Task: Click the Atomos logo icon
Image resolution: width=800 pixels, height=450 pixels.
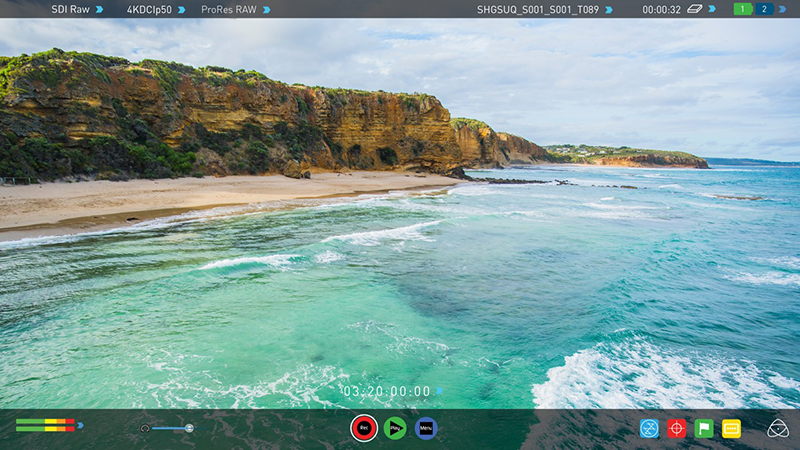Action: [x=777, y=428]
